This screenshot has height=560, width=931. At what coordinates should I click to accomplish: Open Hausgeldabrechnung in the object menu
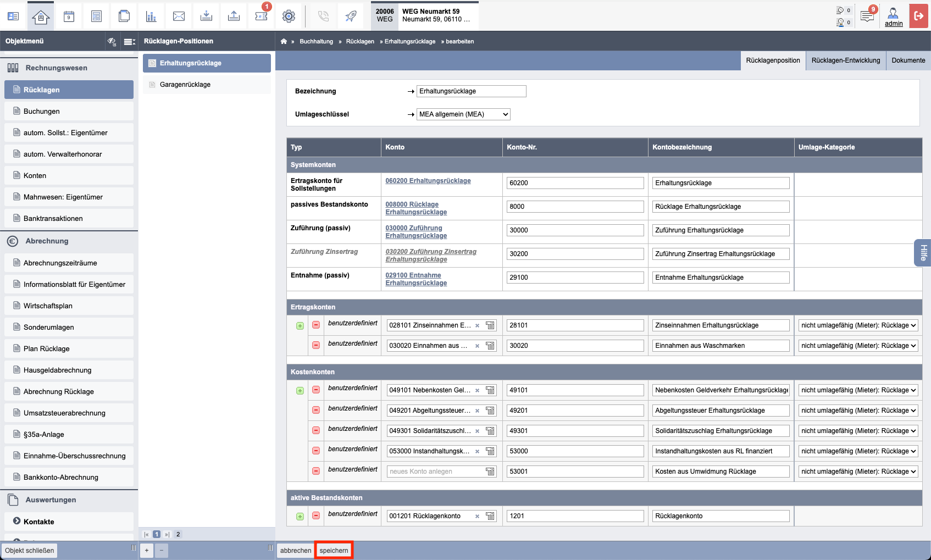point(69,370)
